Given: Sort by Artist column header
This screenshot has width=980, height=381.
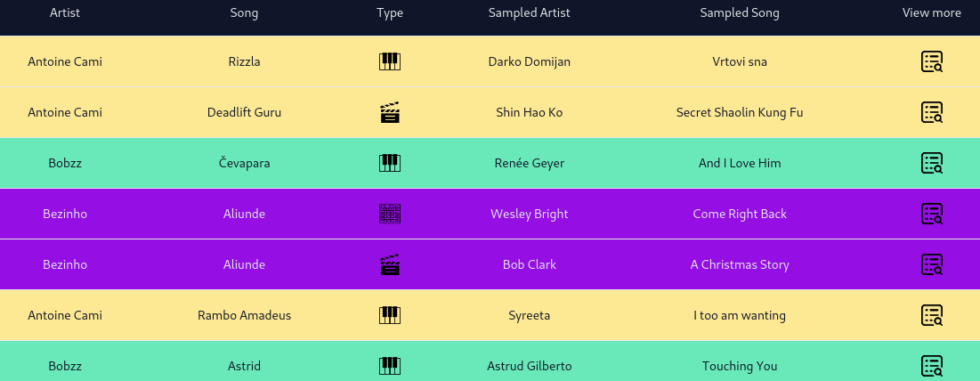Looking at the screenshot, I should pos(65,12).
